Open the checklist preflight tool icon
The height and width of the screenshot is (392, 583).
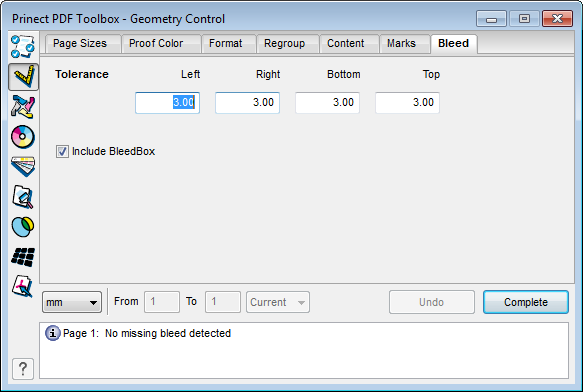coord(23,47)
